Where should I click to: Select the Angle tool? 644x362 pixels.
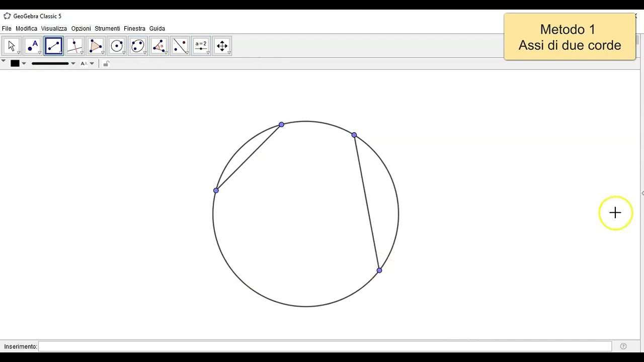[x=158, y=46]
